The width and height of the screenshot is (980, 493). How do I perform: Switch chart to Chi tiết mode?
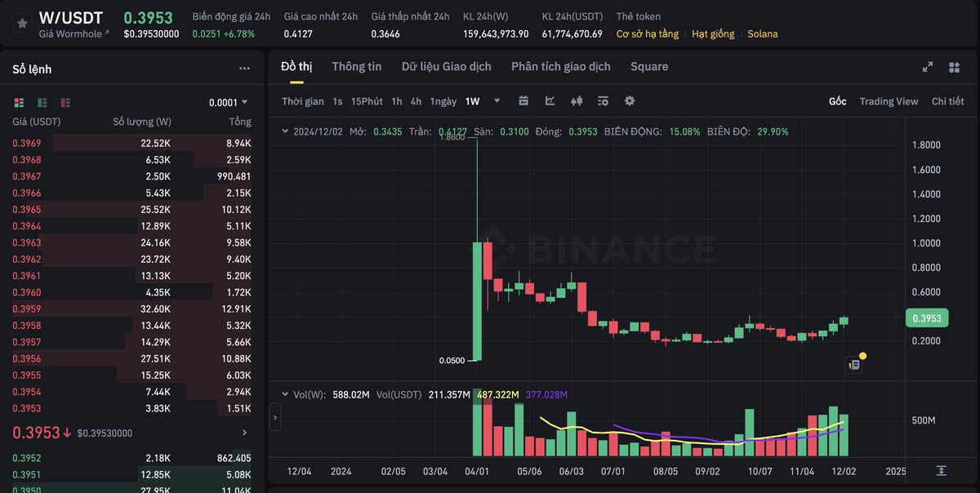pos(947,101)
